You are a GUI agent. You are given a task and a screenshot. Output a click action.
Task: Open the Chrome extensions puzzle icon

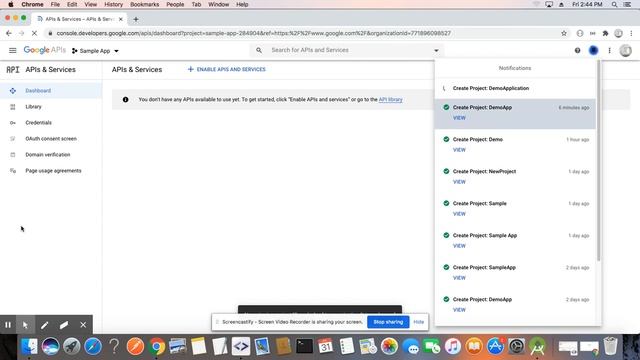605,33
